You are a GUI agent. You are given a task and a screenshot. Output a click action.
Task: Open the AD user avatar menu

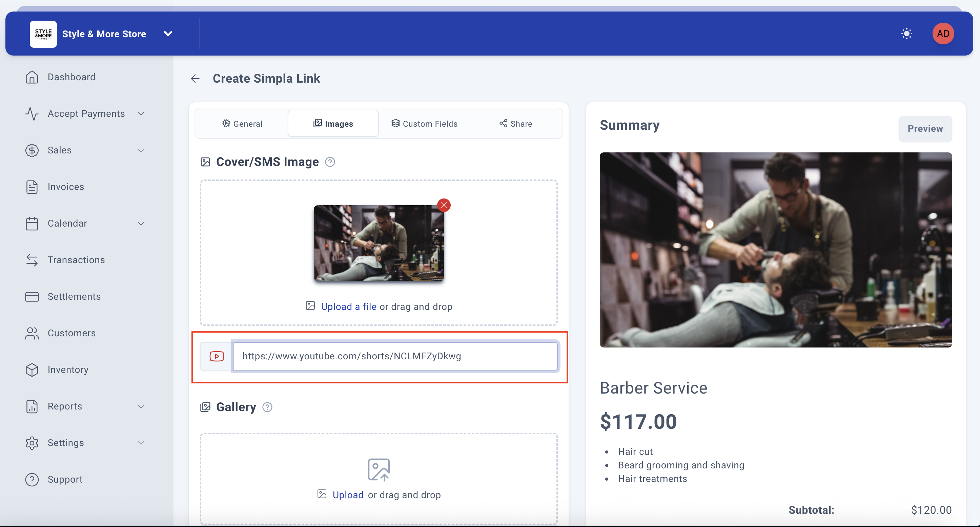tap(943, 34)
